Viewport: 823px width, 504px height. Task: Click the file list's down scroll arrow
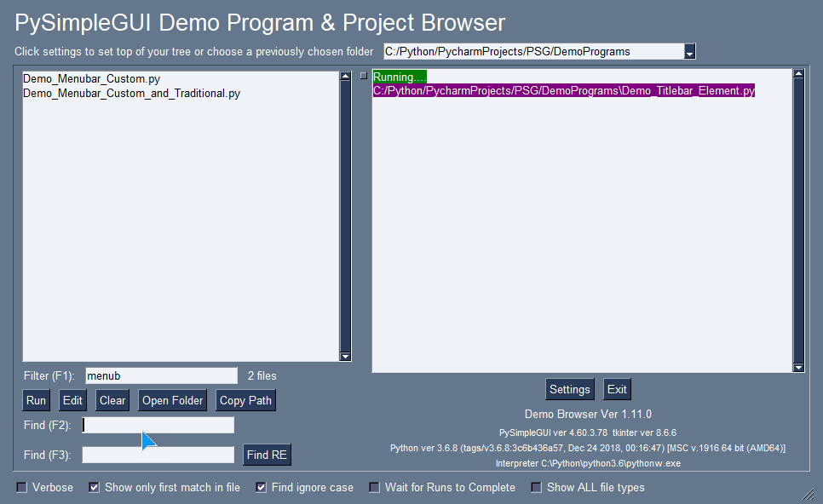coord(346,356)
